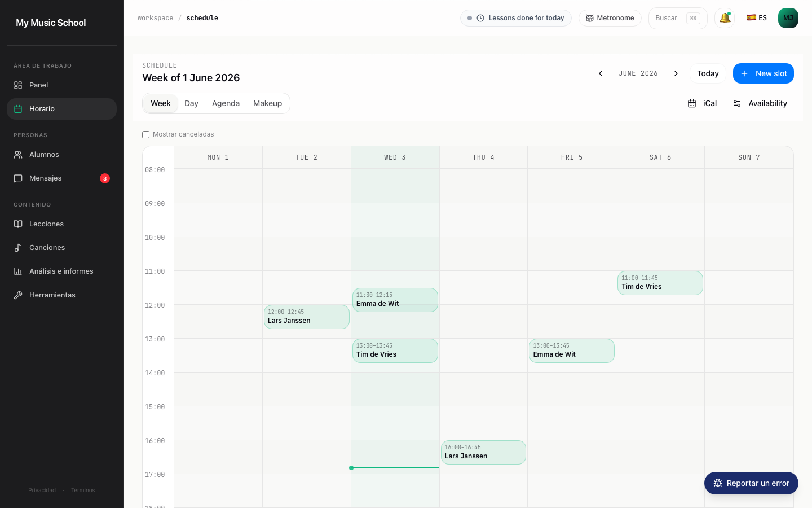This screenshot has width=812, height=508.
Task: Click the unread badge on Mensajes
Action: pos(105,178)
